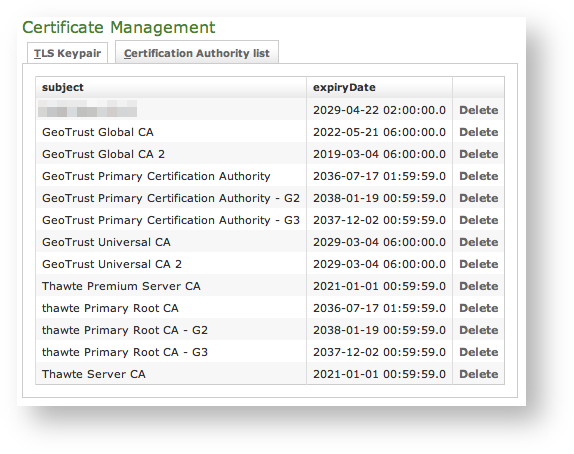Select the GeoTrust Universal CA subject cell
Viewport: 574px width, 454px height.
[x=171, y=242]
